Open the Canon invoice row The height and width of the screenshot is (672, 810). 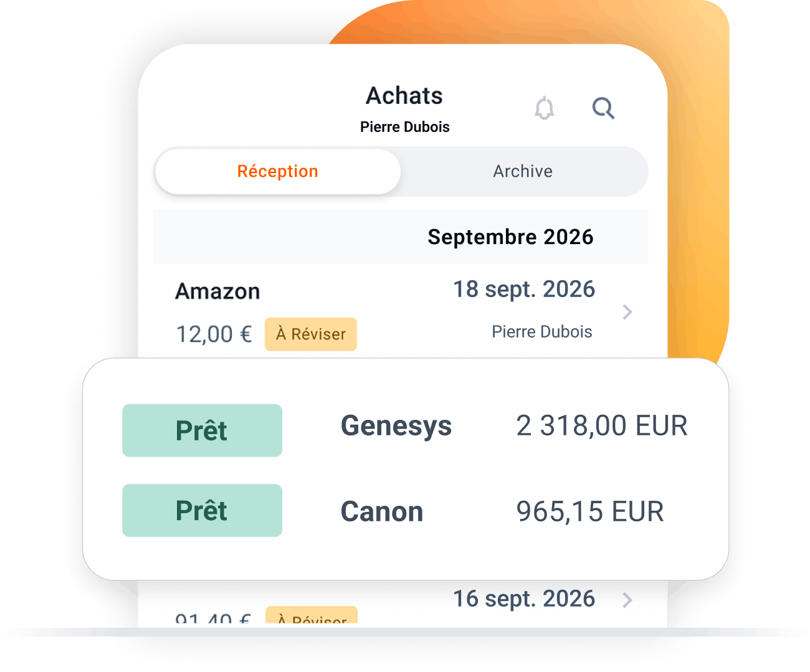pyautogui.click(x=381, y=511)
